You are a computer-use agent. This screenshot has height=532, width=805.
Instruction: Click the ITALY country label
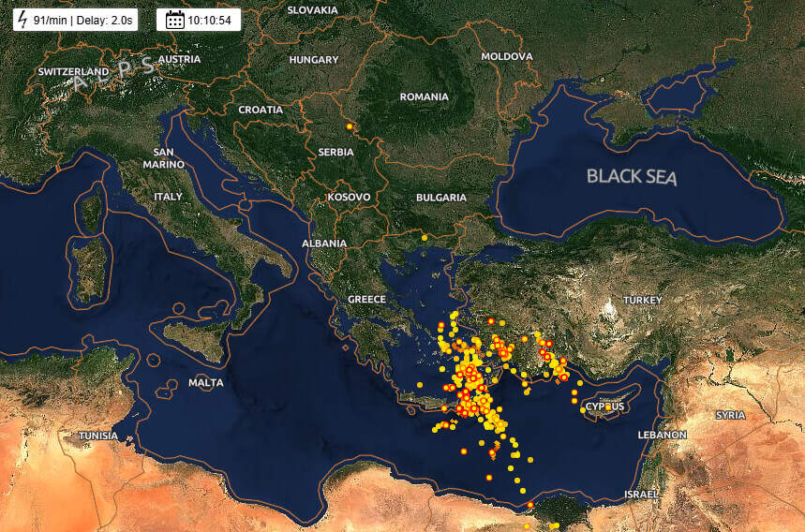click(x=168, y=197)
